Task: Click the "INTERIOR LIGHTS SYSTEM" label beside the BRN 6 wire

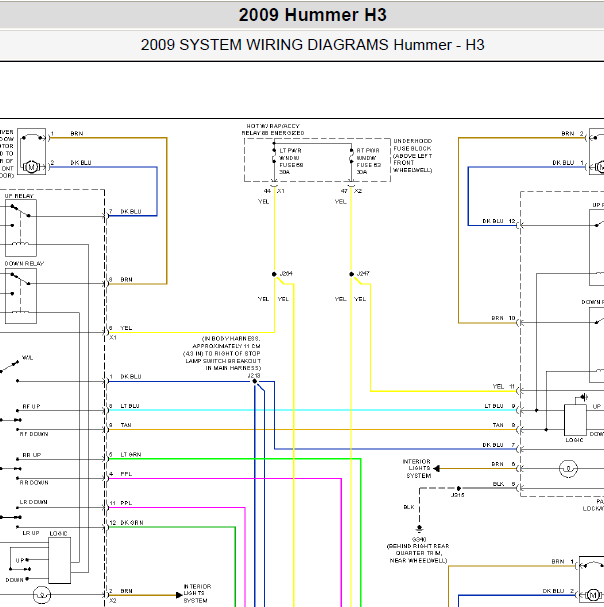Action: (417, 468)
